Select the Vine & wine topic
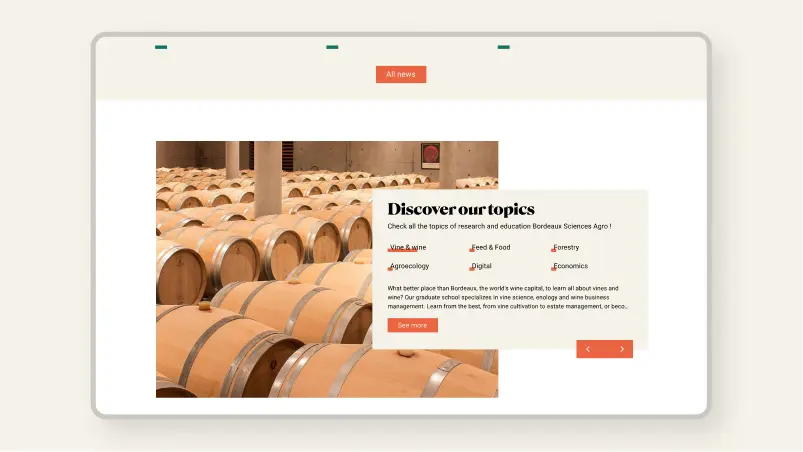 (408, 247)
